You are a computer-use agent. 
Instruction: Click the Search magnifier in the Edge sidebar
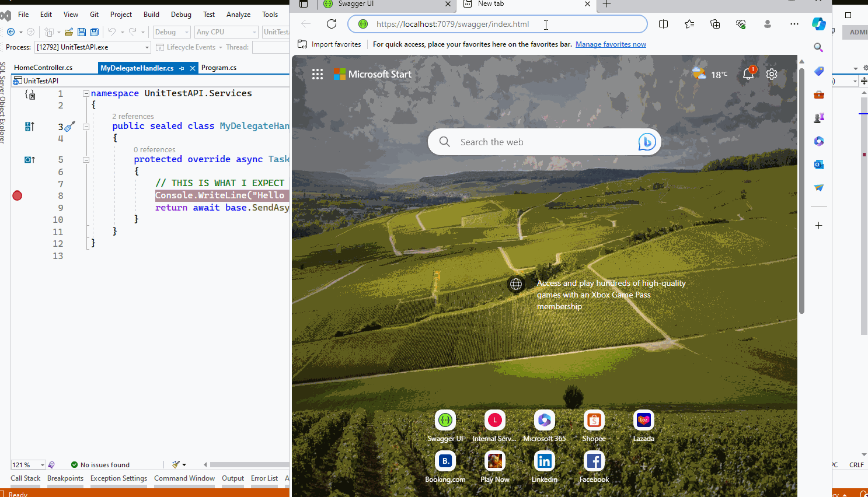pyautogui.click(x=819, y=47)
